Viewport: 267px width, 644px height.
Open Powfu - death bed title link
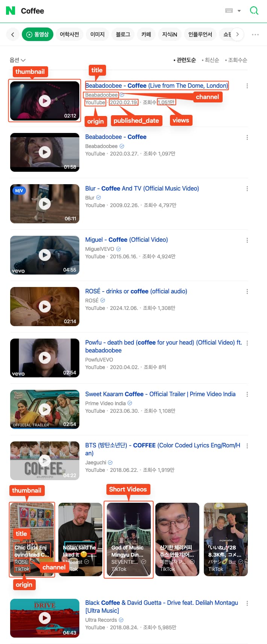click(163, 346)
